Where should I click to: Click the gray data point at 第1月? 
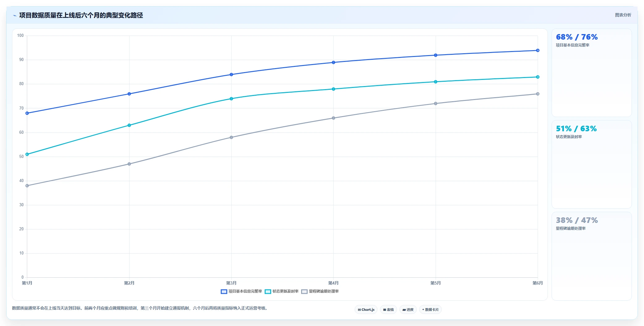pyautogui.click(x=27, y=186)
